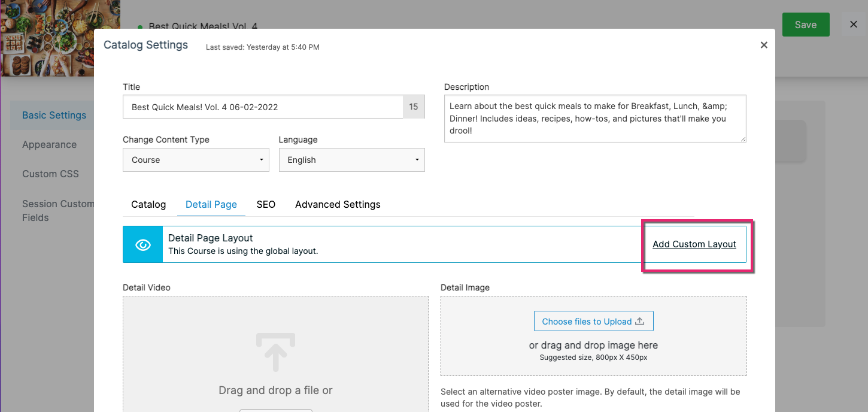The width and height of the screenshot is (868, 412).
Task: Click the eye icon beside Detail Page Layout
Action: pos(142,244)
